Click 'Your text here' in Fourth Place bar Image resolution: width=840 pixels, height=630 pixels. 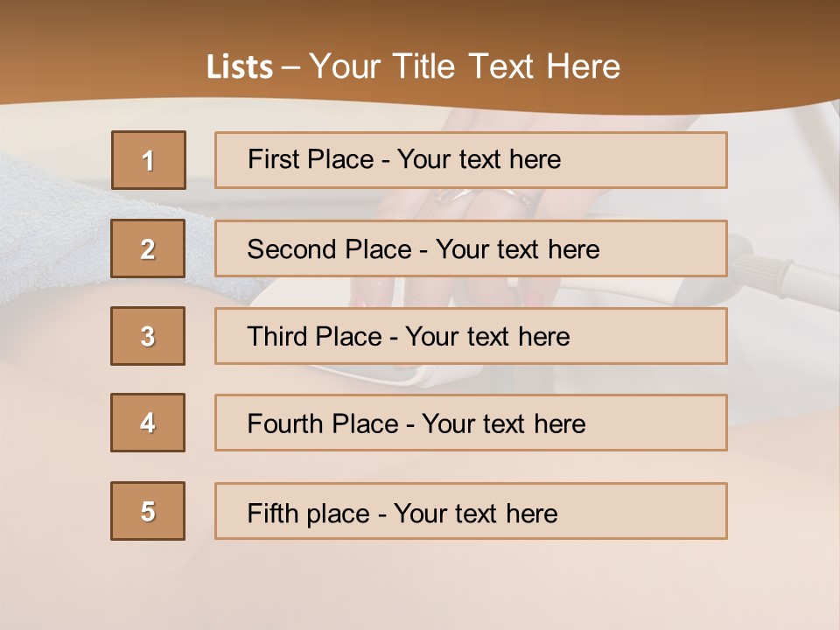pyautogui.click(x=503, y=424)
